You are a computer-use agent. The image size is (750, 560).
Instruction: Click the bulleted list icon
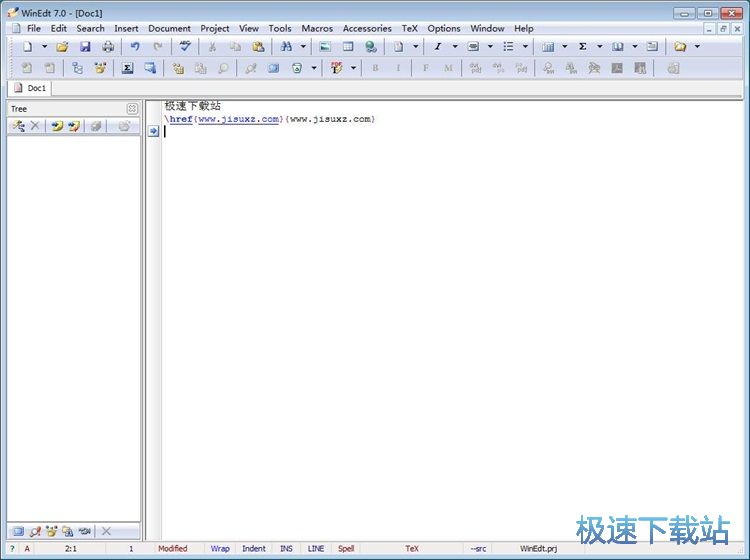508,46
